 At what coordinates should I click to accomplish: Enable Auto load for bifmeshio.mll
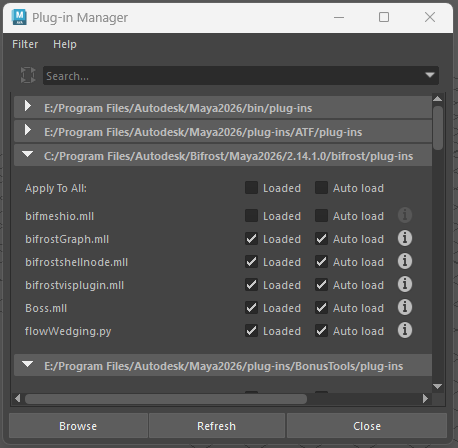coord(321,216)
